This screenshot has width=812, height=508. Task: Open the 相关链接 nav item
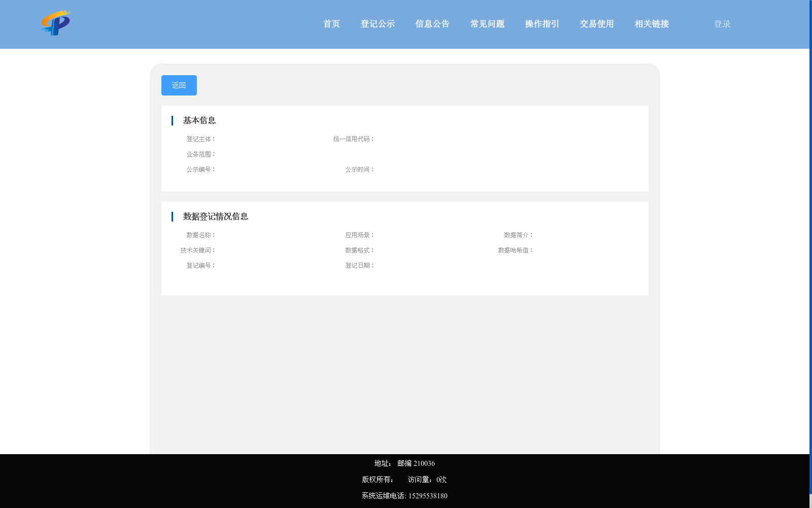pos(652,24)
